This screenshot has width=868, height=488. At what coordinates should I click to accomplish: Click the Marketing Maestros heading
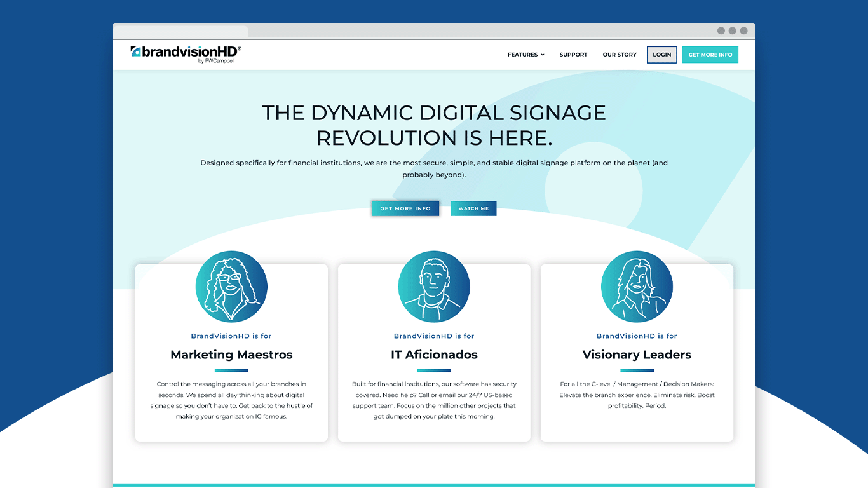tap(231, 355)
